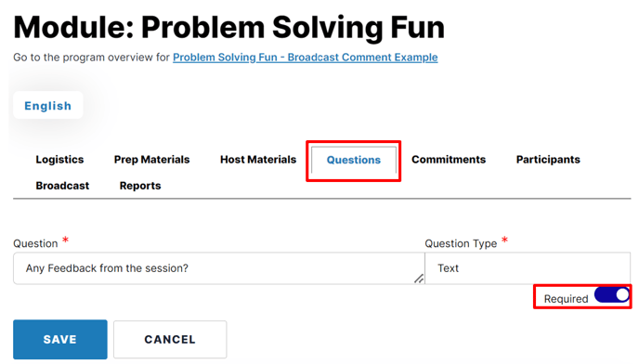Select the Questions tab

354,160
